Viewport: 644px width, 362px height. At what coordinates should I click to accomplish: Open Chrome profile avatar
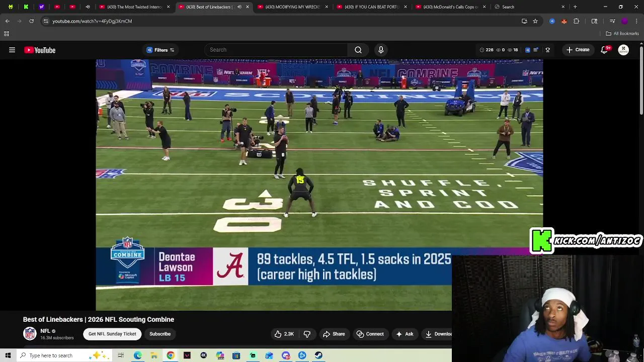pyautogui.click(x=625, y=21)
